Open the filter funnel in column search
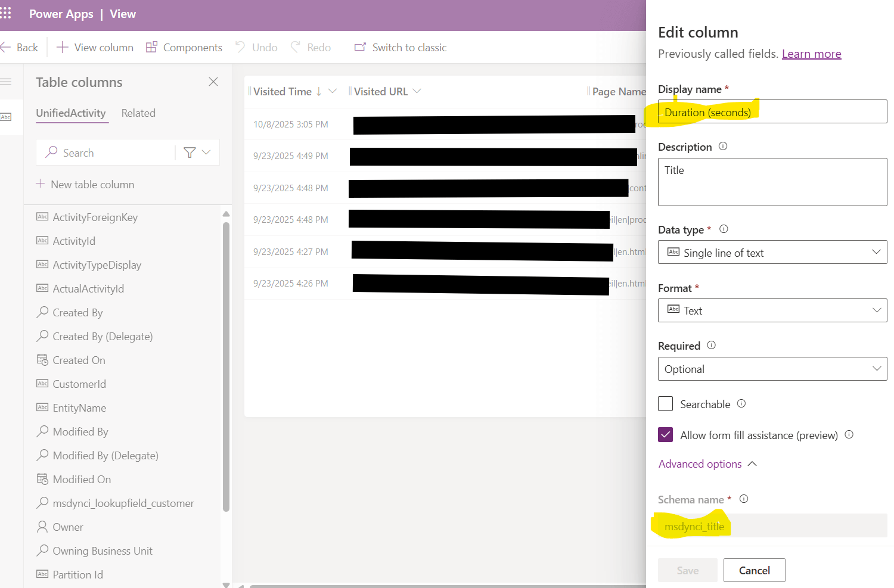 click(190, 153)
